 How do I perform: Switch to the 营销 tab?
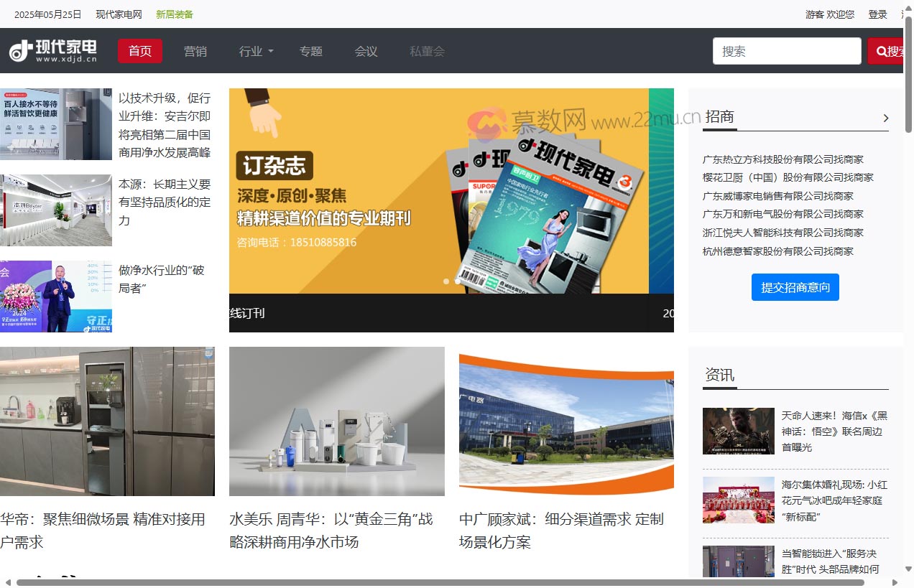(195, 51)
